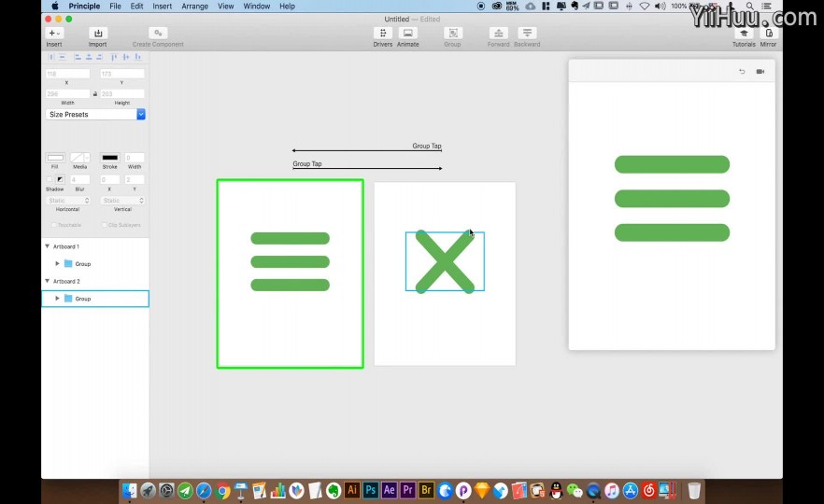Screen dimensions: 824x504
Task: Click the distribute horizontally icon
Action: [x=51, y=57]
